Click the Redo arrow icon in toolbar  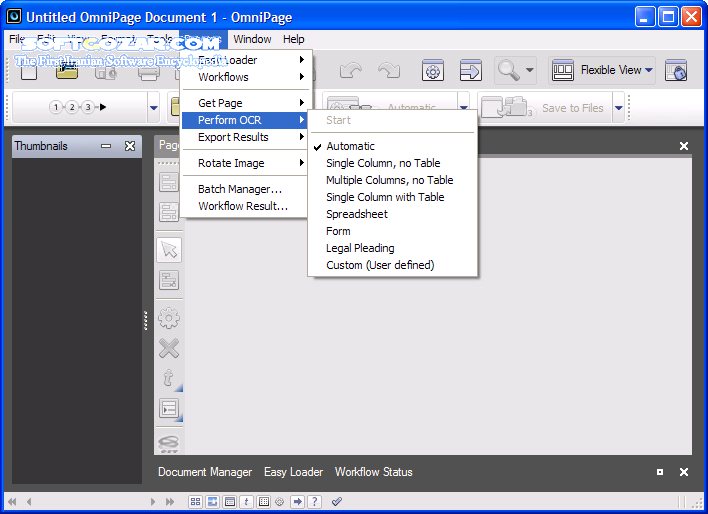389,70
